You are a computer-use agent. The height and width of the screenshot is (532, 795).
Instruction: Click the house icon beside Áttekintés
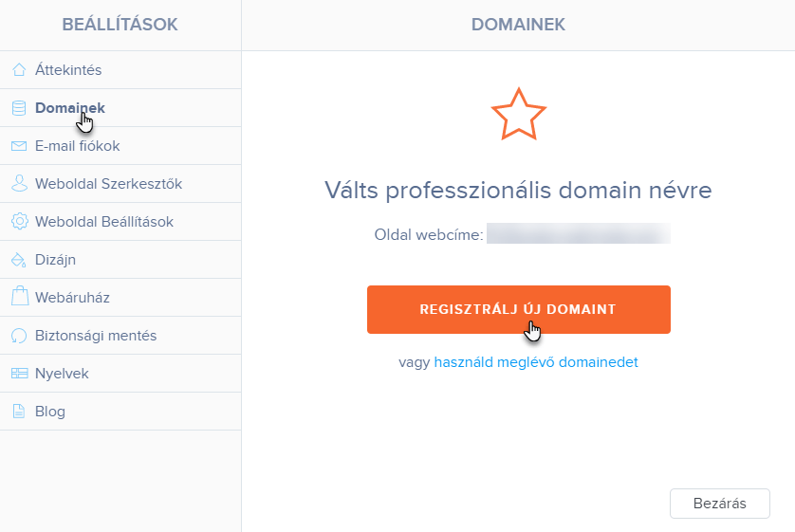19,69
